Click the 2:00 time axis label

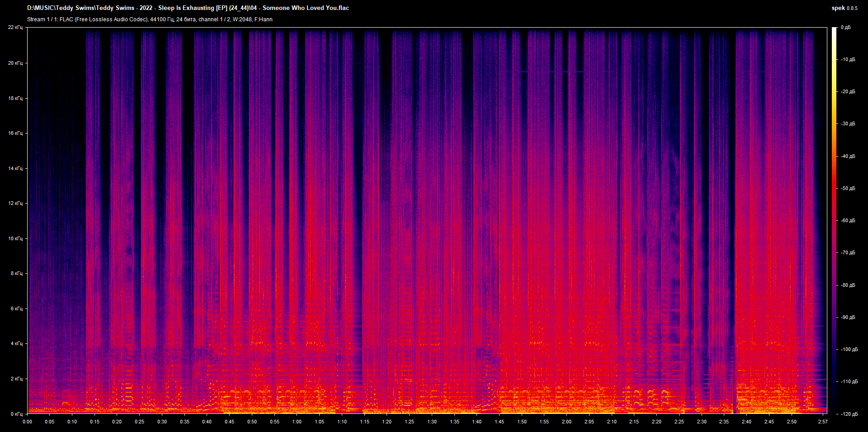[566, 422]
